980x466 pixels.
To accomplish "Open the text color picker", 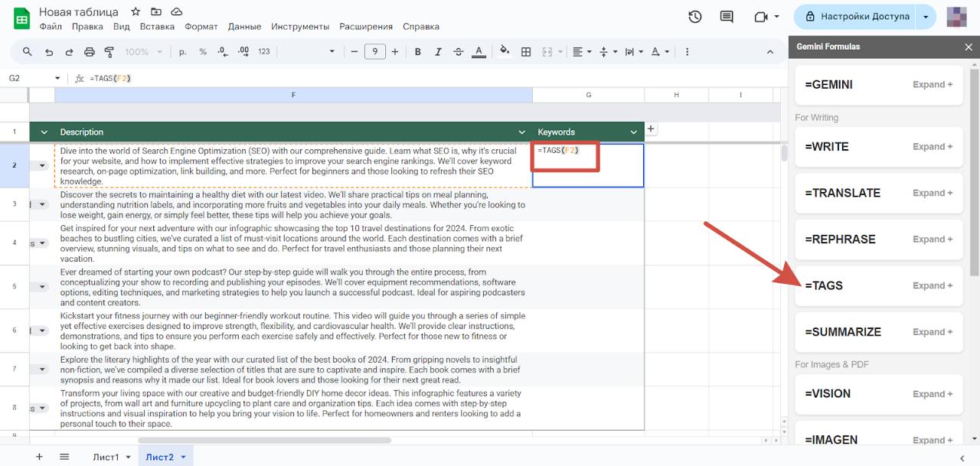I will [479, 52].
